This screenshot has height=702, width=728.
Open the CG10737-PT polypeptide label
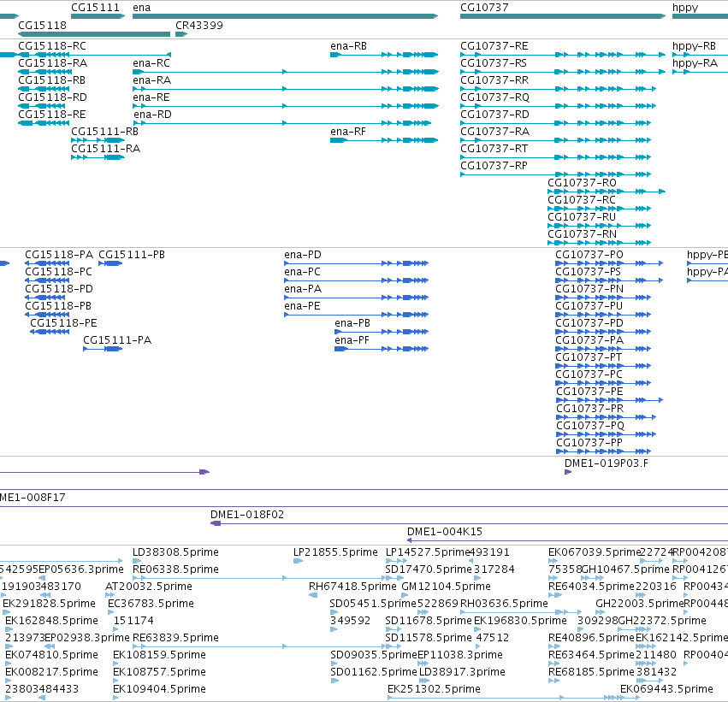coord(589,357)
